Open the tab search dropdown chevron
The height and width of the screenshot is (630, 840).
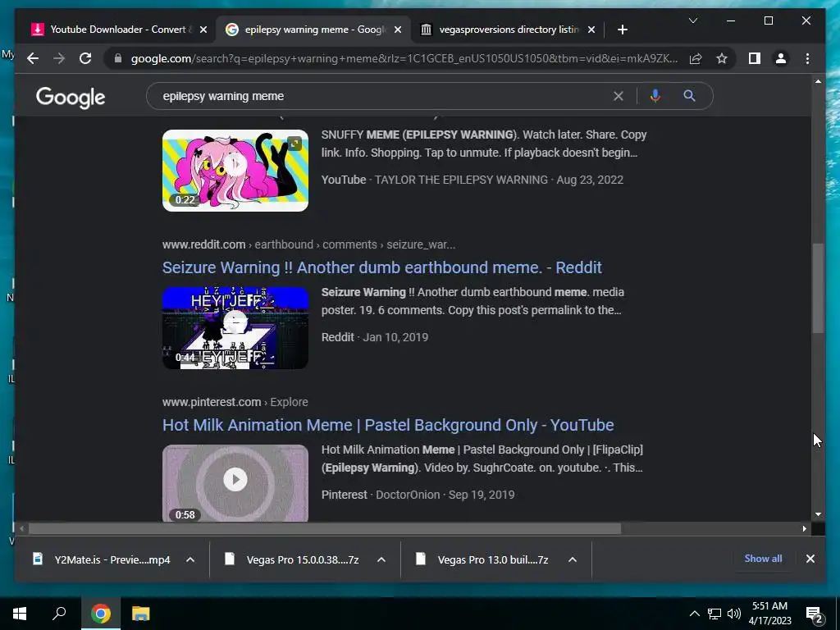[692, 21]
